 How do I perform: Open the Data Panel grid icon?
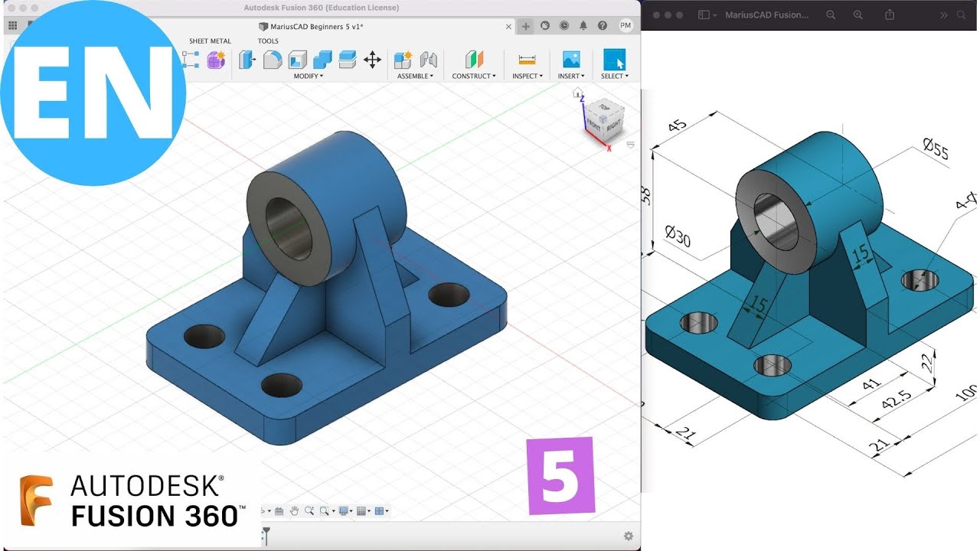pyautogui.click(x=12, y=25)
